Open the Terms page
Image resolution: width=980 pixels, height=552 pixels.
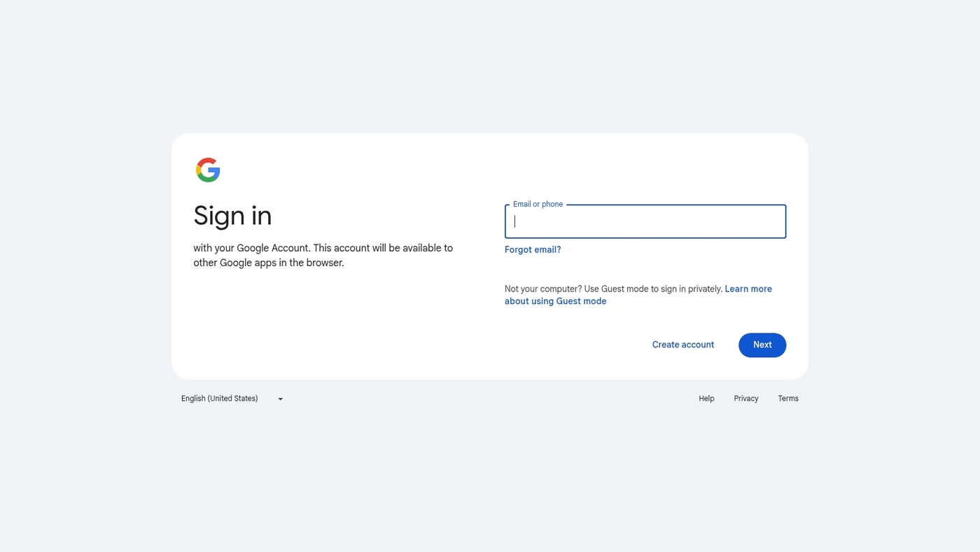[x=787, y=399]
